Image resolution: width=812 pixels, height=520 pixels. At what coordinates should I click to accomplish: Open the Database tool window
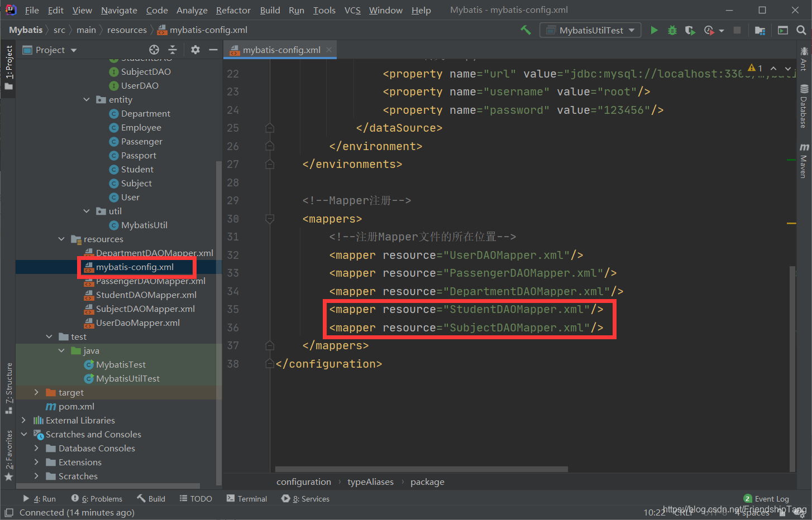point(804,106)
